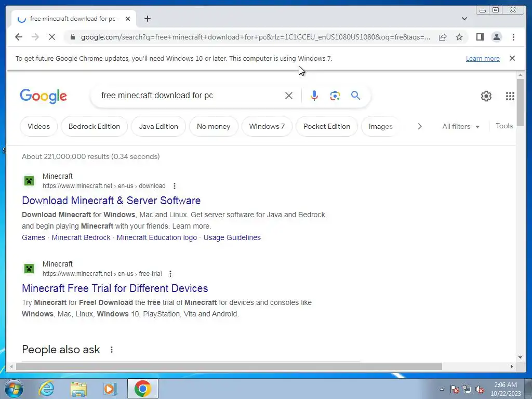Open Windows Media Player from the taskbar
Image resolution: width=532 pixels, height=399 pixels.
[109, 389]
